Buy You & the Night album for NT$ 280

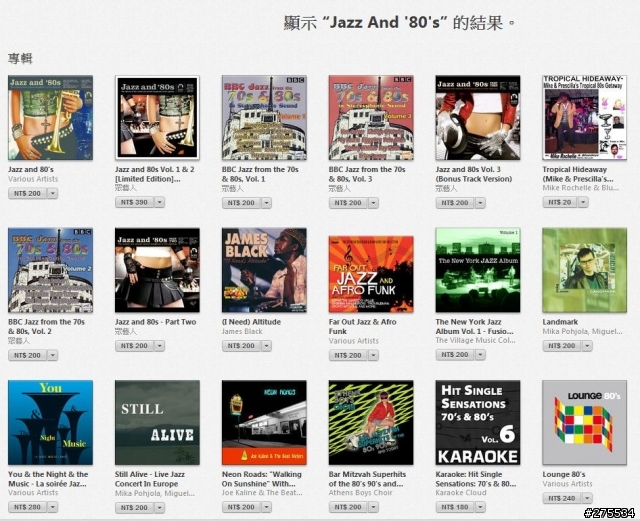point(27,507)
